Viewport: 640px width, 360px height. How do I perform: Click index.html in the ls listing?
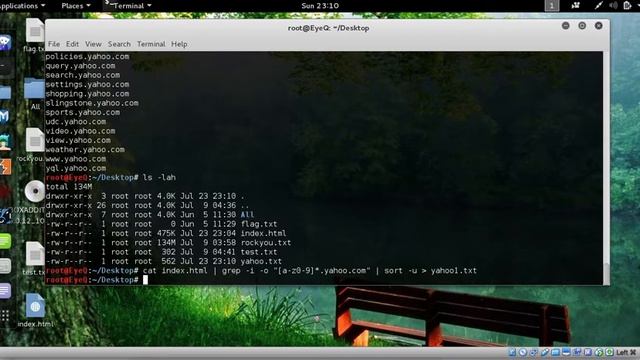[x=263, y=233]
